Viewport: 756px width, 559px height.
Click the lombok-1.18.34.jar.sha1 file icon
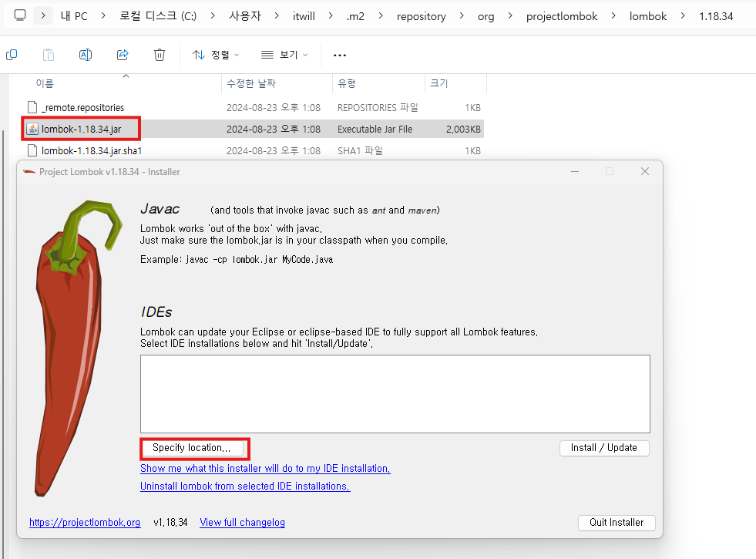coord(32,150)
